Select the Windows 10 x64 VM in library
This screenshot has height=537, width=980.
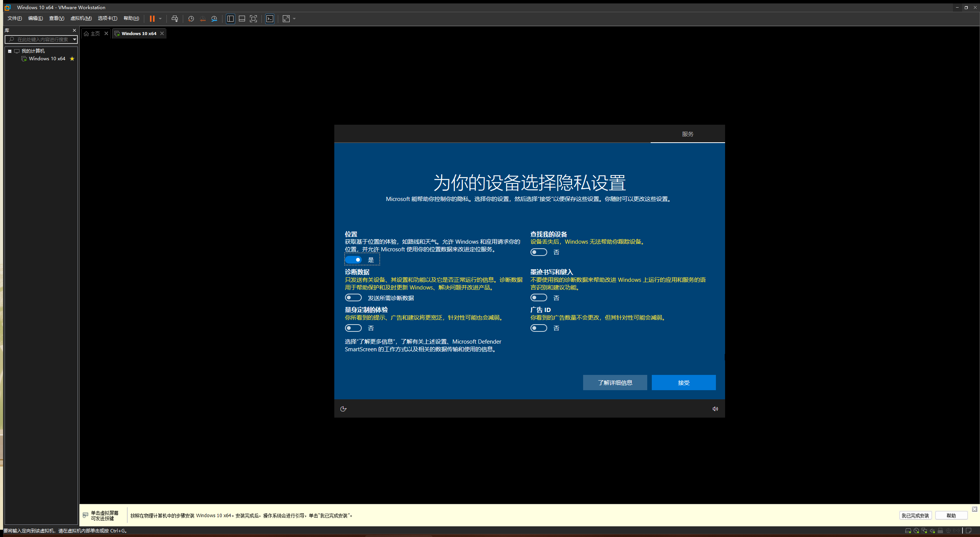tap(47, 58)
